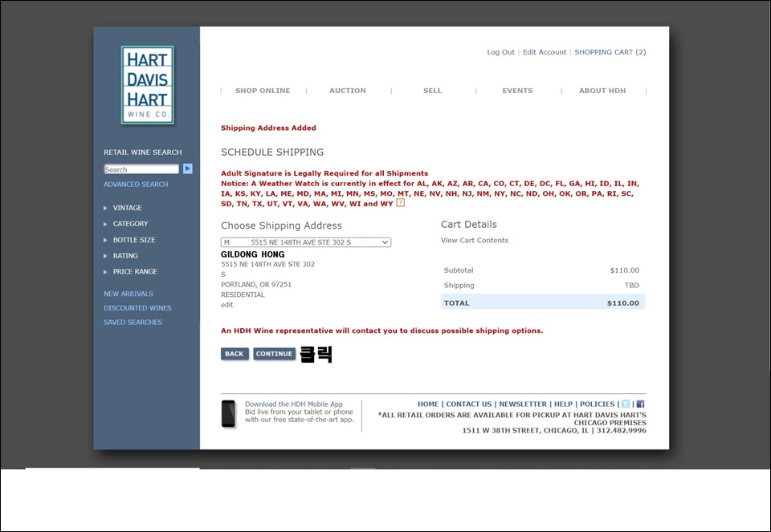Click the BACK button
The height and width of the screenshot is (532, 771).
tap(235, 354)
